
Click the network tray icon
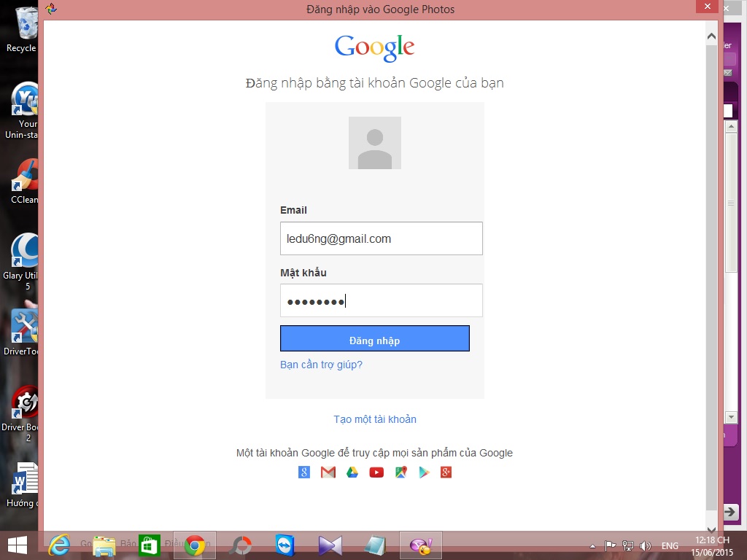628,545
